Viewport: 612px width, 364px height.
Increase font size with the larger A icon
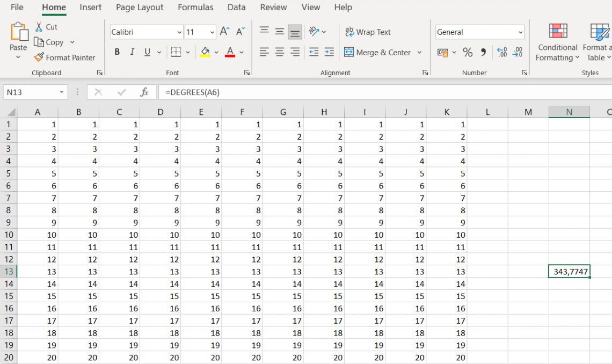tap(225, 32)
